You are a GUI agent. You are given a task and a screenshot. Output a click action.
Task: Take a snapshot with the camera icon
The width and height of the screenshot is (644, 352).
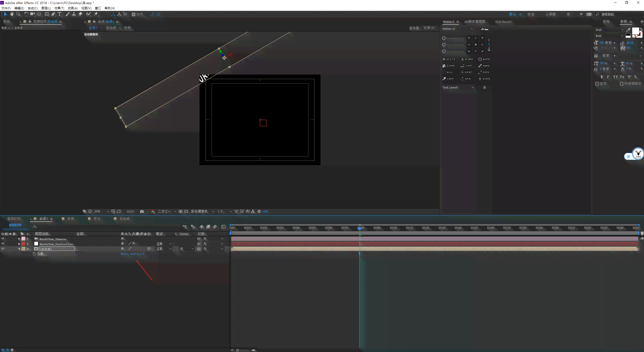click(x=142, y=212)
